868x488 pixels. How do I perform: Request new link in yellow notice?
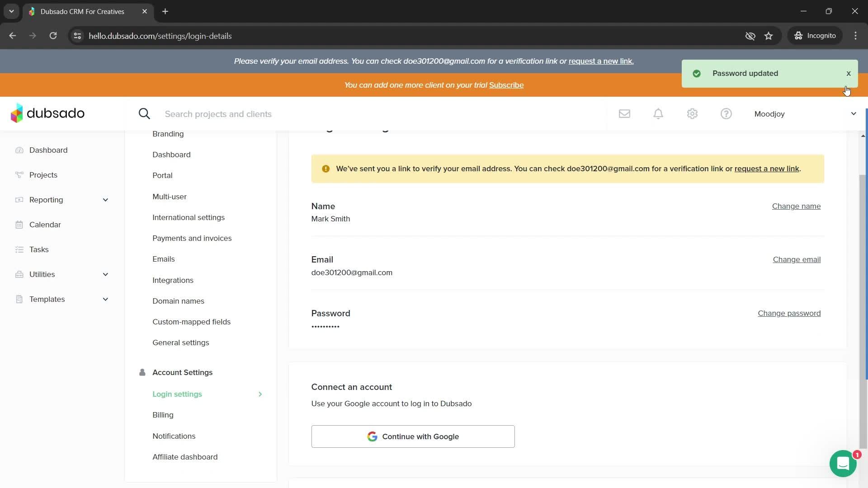pyautogui.click(x=767, y=169)
